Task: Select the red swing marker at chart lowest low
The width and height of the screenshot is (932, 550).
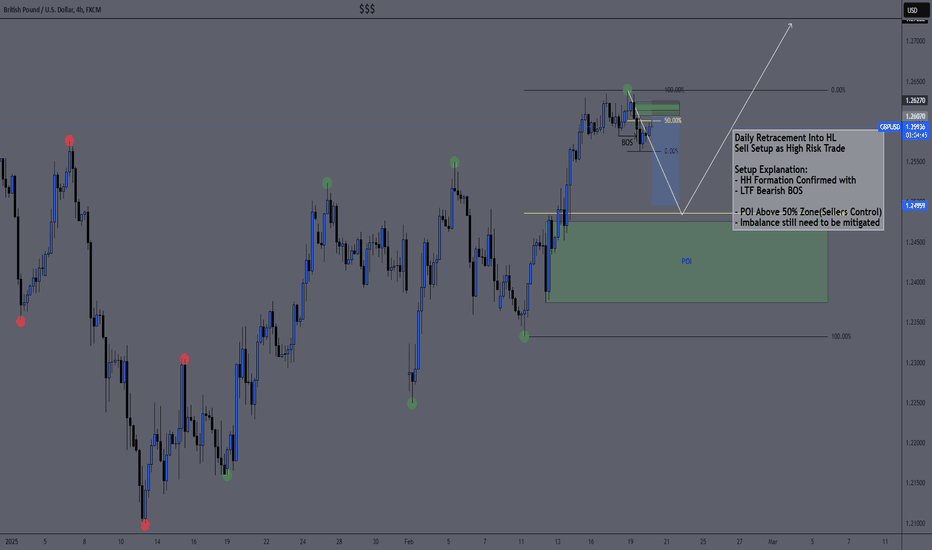Action: click(145, 525)
